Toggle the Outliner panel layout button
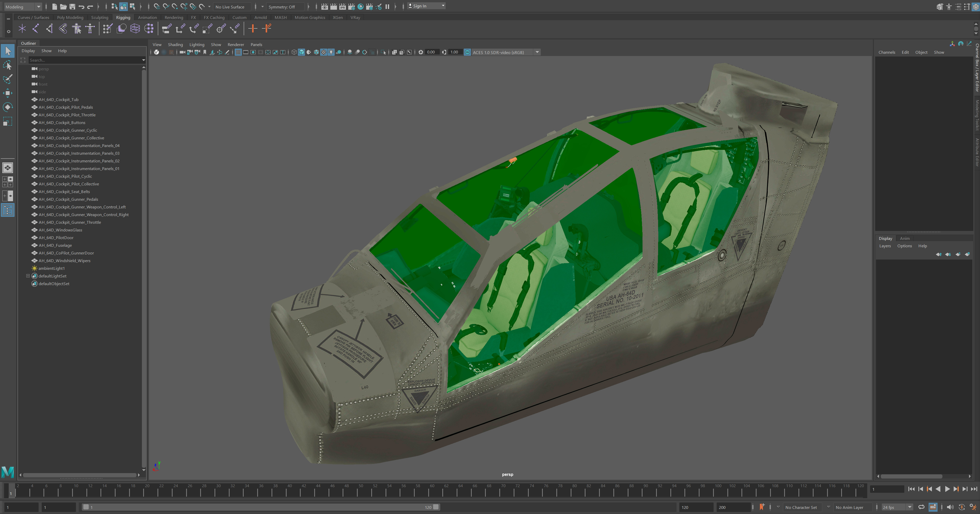This screenshot has height=514, width=980. click(x=8, y=210)
